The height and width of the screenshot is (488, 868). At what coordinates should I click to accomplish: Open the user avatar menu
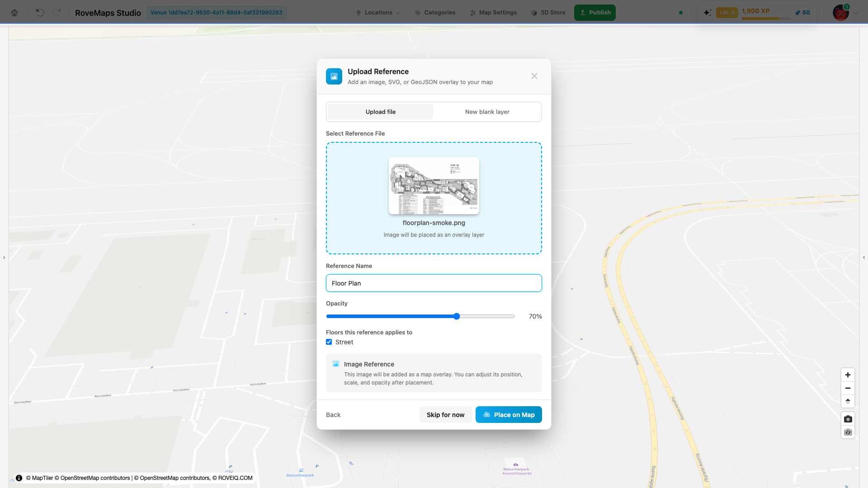pyautogui.click(x=841, y=13)
